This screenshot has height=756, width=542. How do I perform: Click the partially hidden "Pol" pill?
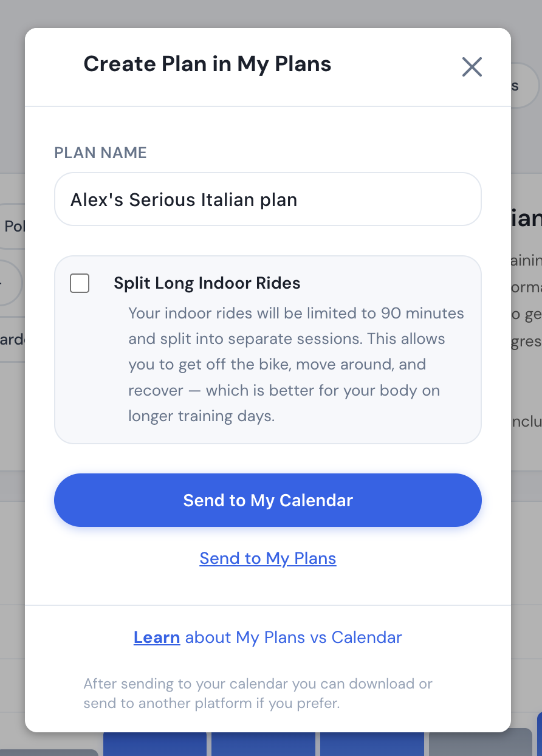coord(12,226)
